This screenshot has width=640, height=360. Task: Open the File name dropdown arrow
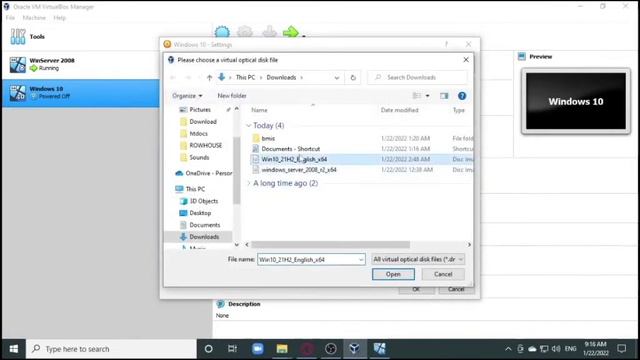[361, 260]
